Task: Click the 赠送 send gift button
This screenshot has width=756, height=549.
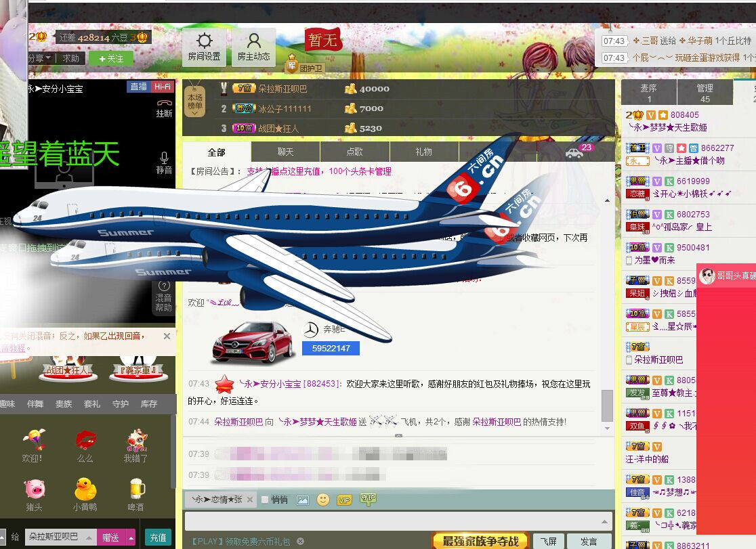Action: (x=111, y=537)
